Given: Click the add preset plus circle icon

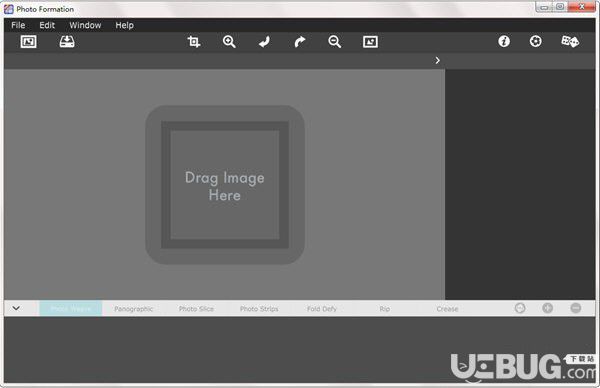Looking at the screenshot, I should (x=548, y=308).
